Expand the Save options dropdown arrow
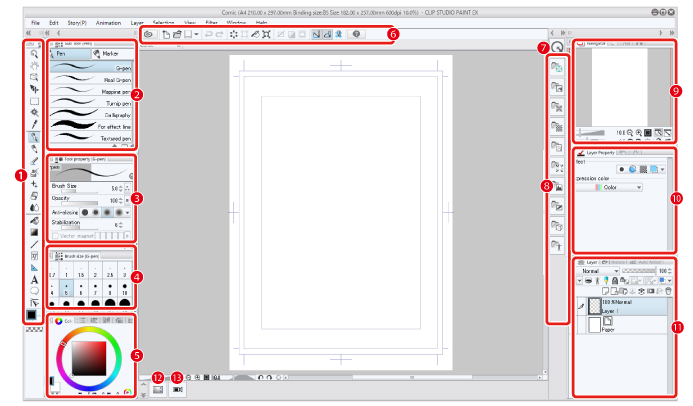 196,34
